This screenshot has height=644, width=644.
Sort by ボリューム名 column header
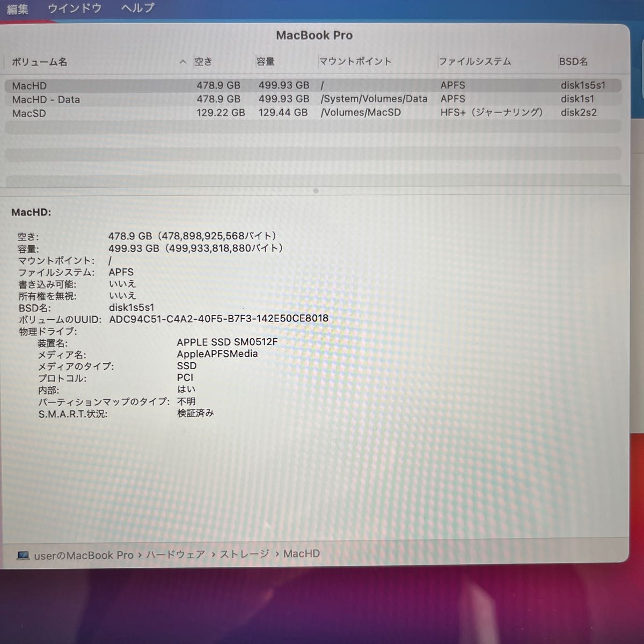pos(40,62)
